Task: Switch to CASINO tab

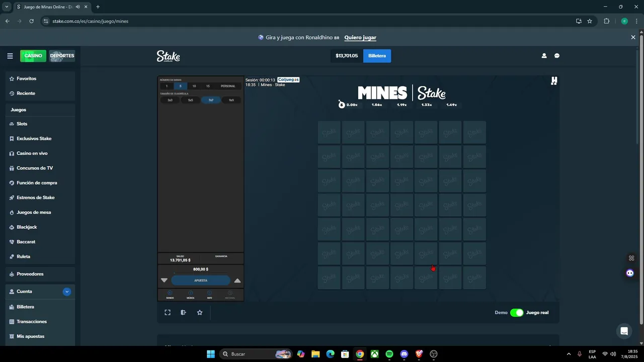Action: point(33,56)
